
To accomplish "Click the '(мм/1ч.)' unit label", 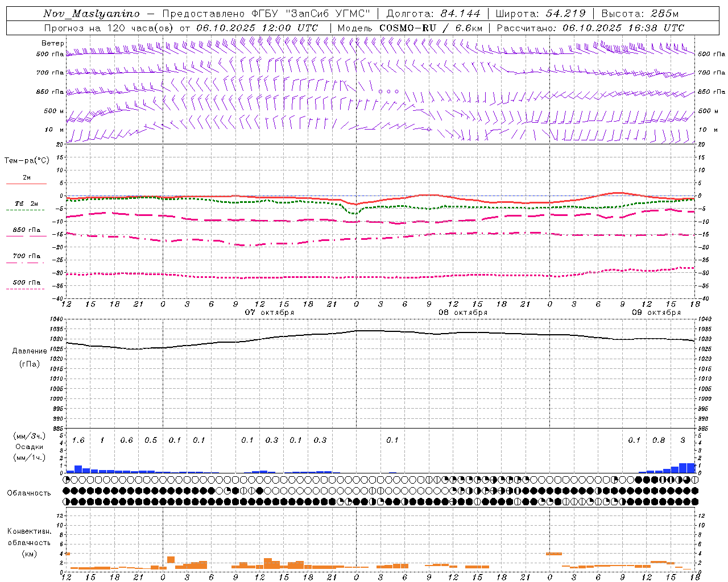I will point(29,458).
